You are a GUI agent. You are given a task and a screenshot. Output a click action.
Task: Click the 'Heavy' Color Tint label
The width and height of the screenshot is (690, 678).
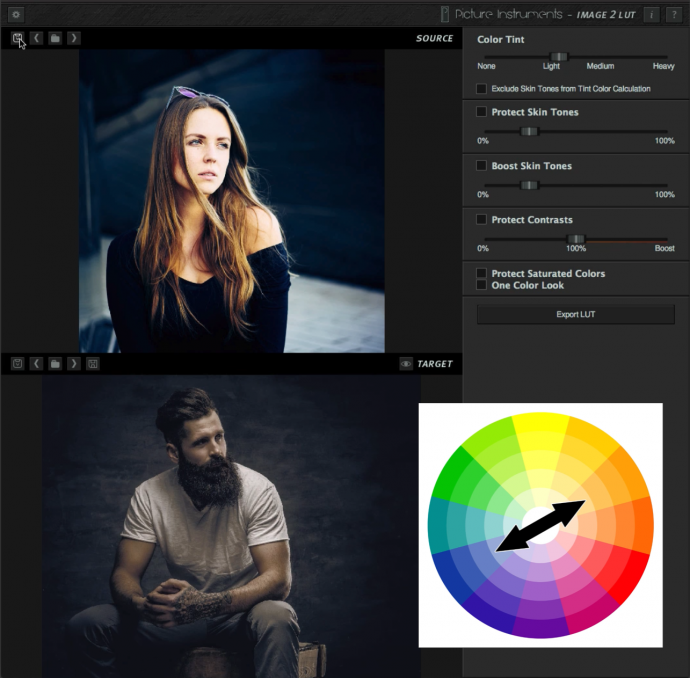(664, 66)
